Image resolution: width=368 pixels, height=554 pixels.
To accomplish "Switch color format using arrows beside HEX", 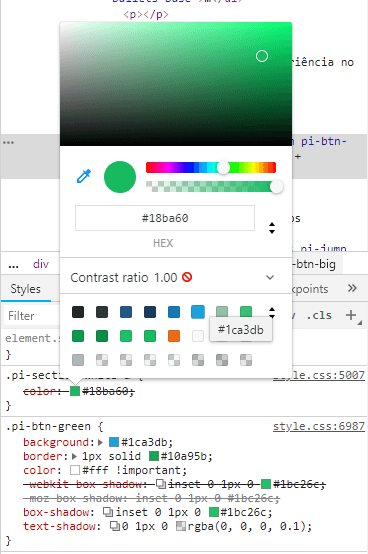I will pos(272,228).
